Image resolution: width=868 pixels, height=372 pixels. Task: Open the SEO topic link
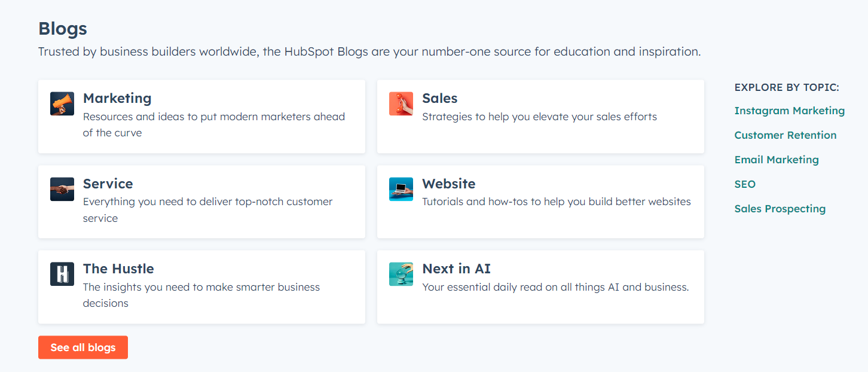tap(745, 184)
